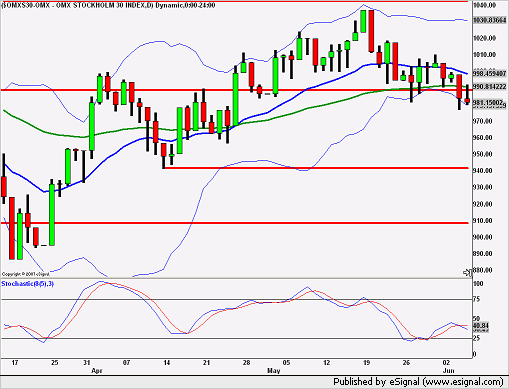
Task: Click the 970.00 price axis label
Action: [482, 121]
